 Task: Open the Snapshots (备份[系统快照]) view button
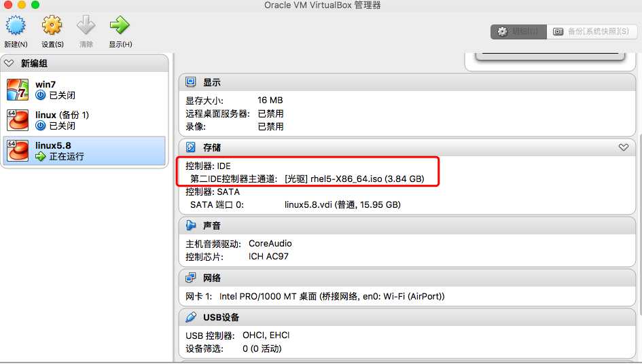click(x=592, y=31)
